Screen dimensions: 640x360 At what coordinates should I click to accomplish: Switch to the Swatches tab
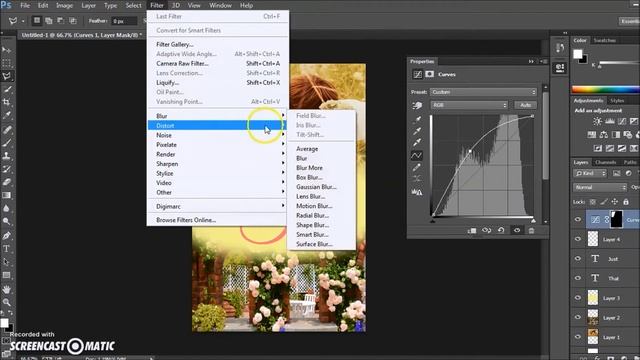605,40
